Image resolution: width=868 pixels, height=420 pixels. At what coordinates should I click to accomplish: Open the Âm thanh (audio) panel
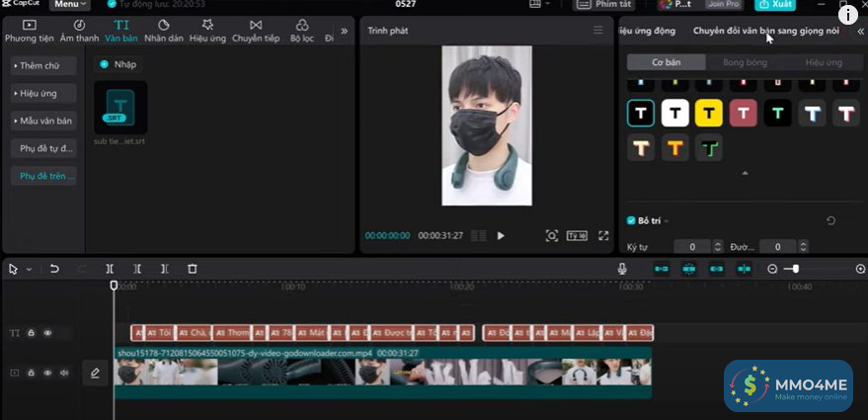(79, 31)
